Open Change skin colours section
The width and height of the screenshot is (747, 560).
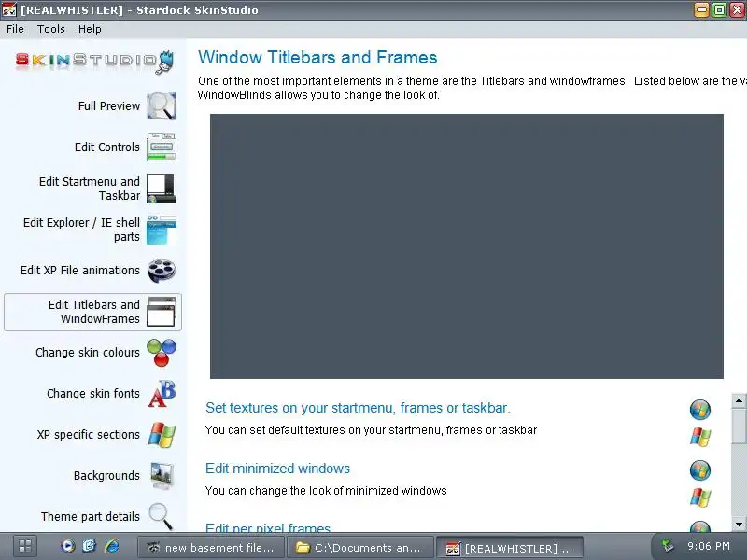(88, 353)
